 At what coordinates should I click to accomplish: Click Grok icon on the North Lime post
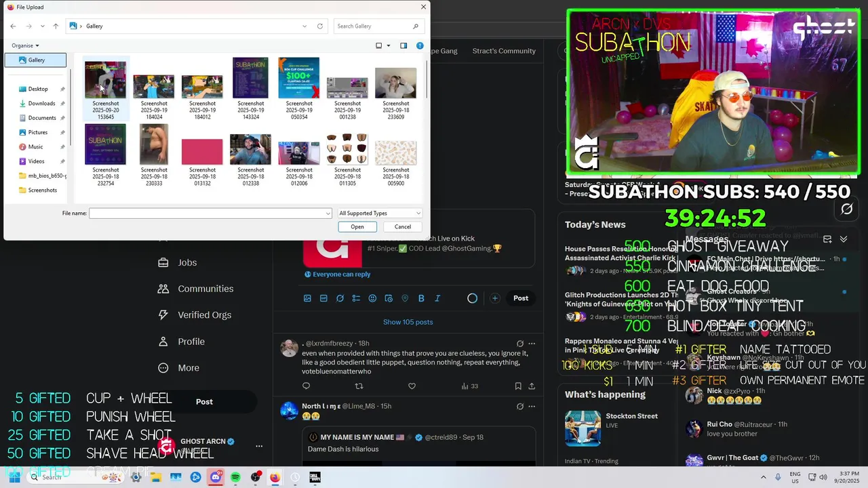520,406
